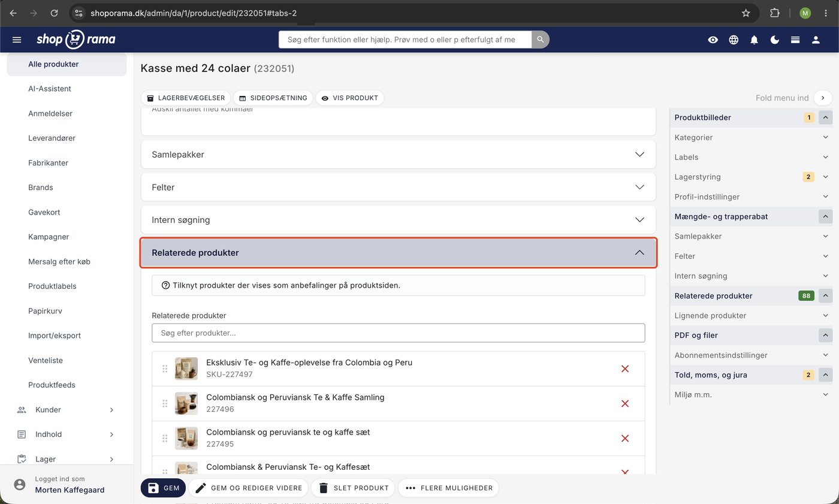
Task: Open the notifications bell
Action: point(754,40)
